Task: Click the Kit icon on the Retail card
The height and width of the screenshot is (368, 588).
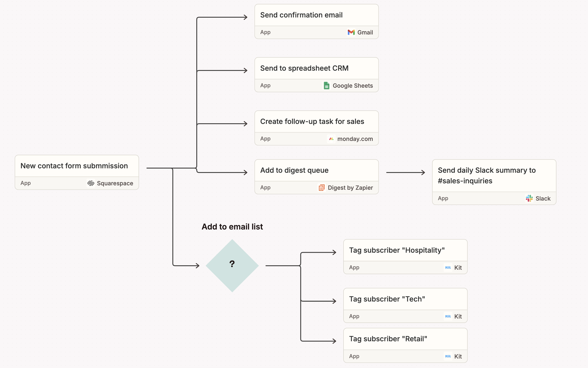Action: [x=448, y=356]
